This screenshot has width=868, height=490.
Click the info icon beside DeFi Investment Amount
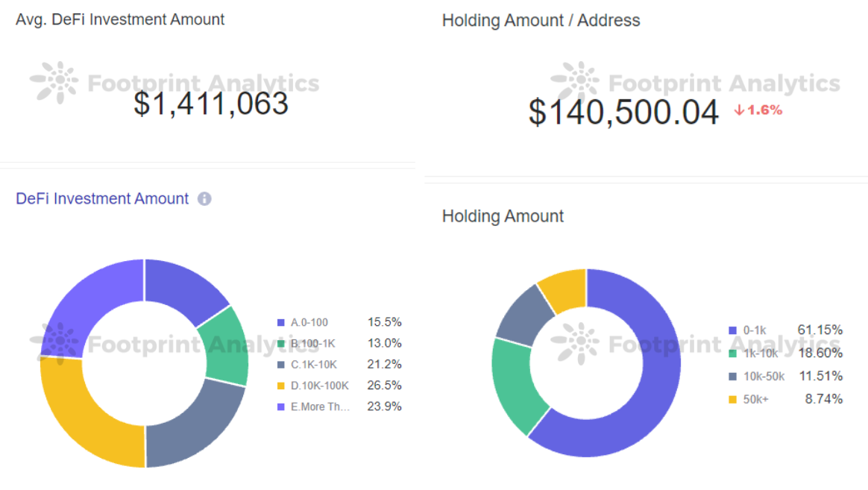click(x=204, y=199)
